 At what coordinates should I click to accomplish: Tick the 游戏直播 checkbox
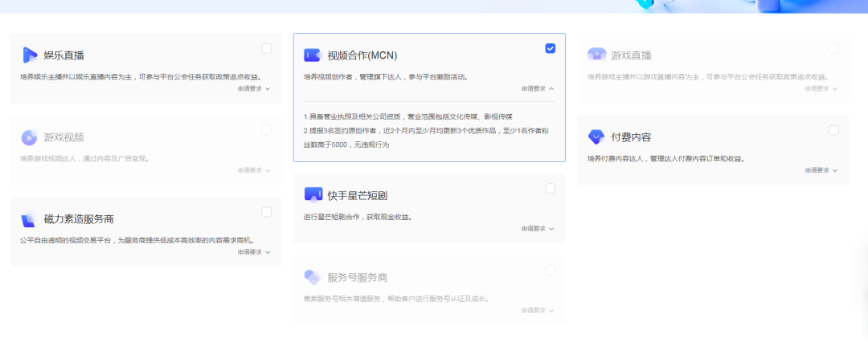pyautogui.click(x=833, y=48)
